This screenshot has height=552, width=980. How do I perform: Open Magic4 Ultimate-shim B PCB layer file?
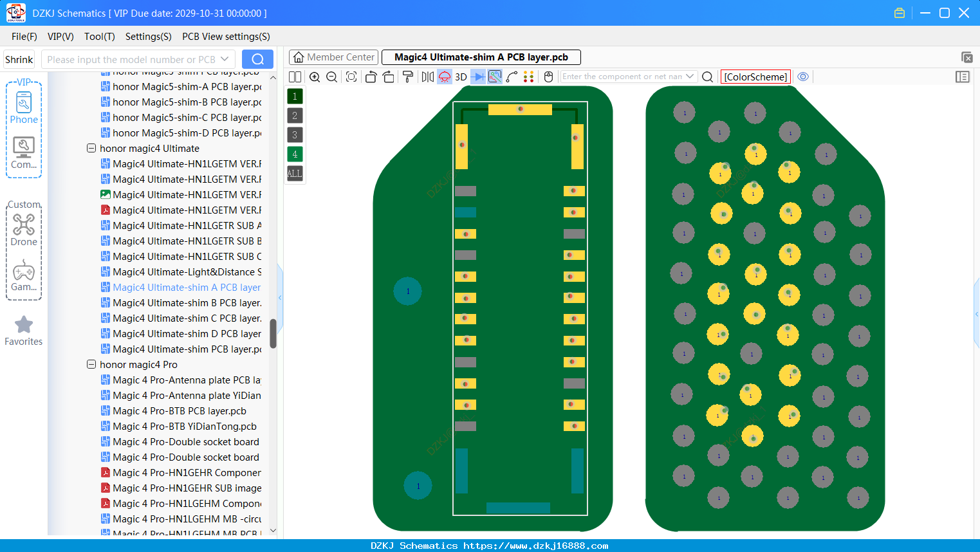[181, 302]
